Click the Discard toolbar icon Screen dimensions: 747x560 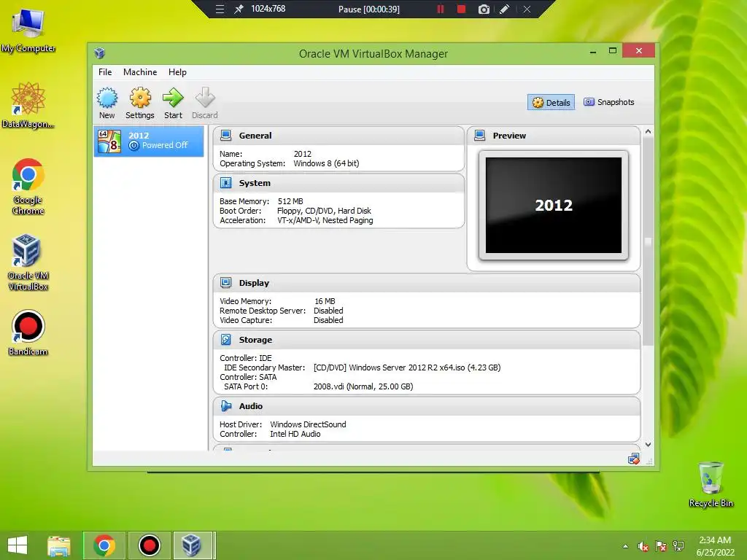click(205, 103)
